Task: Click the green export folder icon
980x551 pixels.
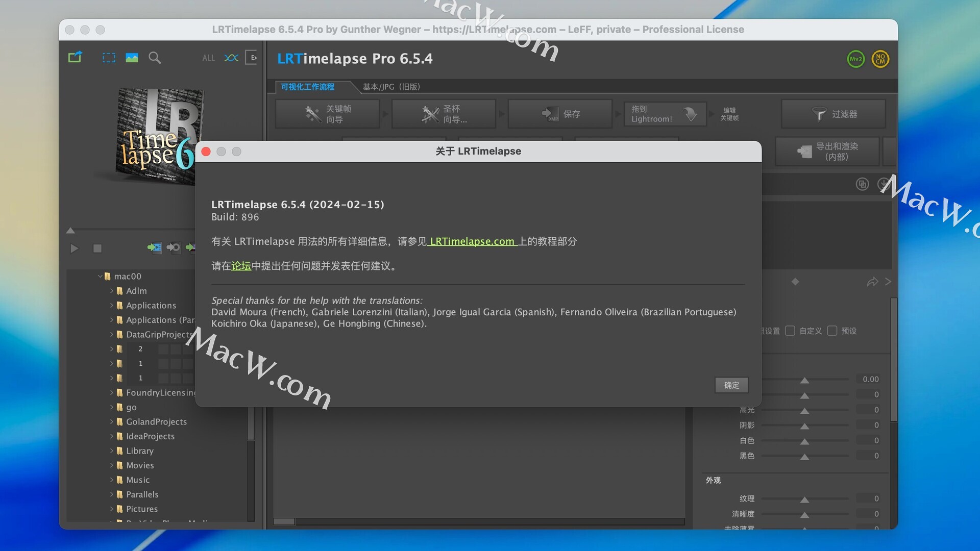Action: 75,57
